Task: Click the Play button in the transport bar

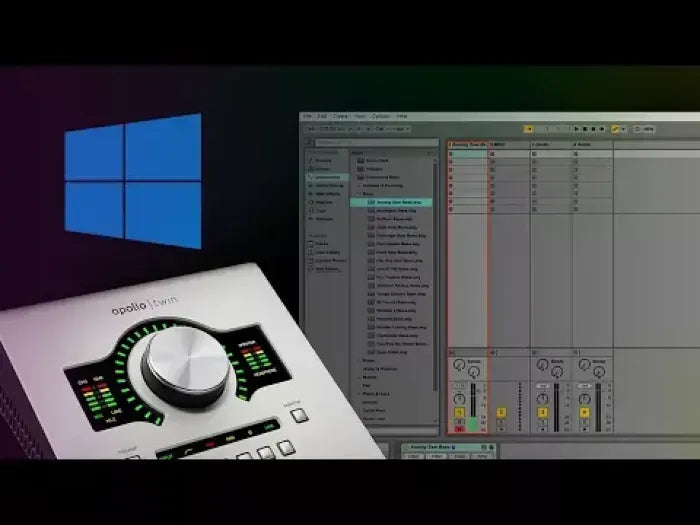Action: tap(578, 128)
